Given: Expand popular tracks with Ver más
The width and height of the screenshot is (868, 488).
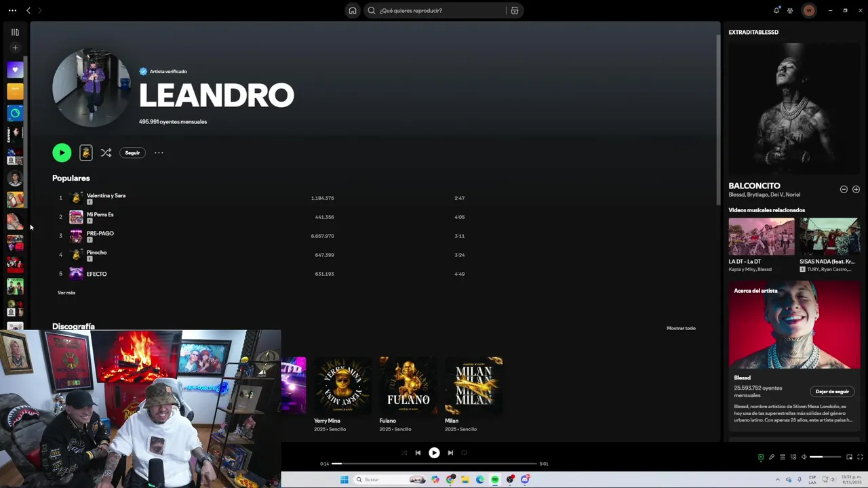Looking at the screenshot, I should coord(66,293).
